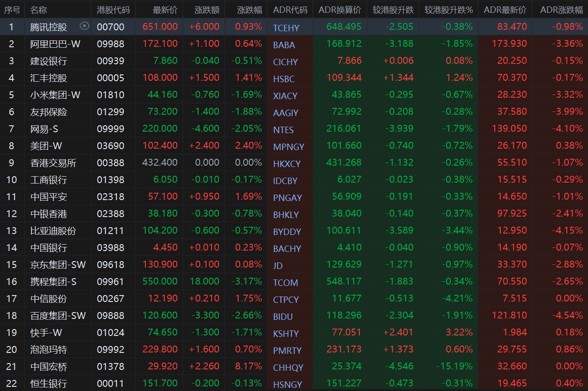588x391 pixels.
Task: Click the PMRTY ADR code
Action: pyautogui.click(x=287, y=351)
